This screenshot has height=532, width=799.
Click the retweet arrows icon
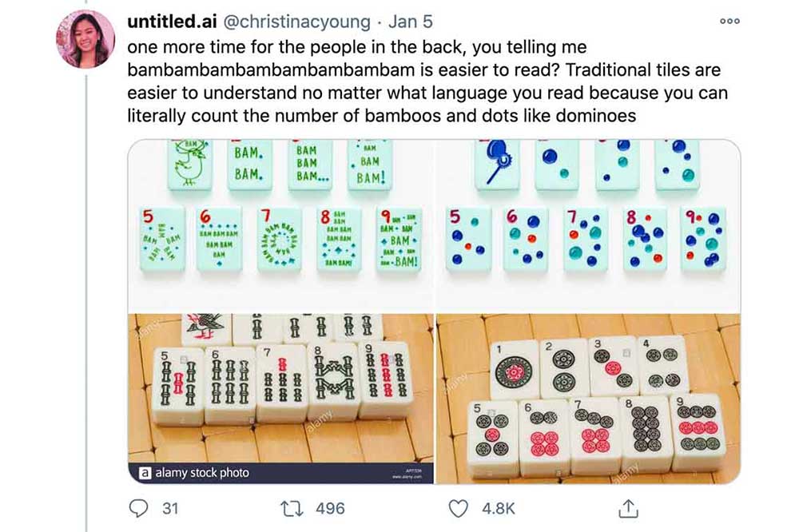click(x=292, y=509)
